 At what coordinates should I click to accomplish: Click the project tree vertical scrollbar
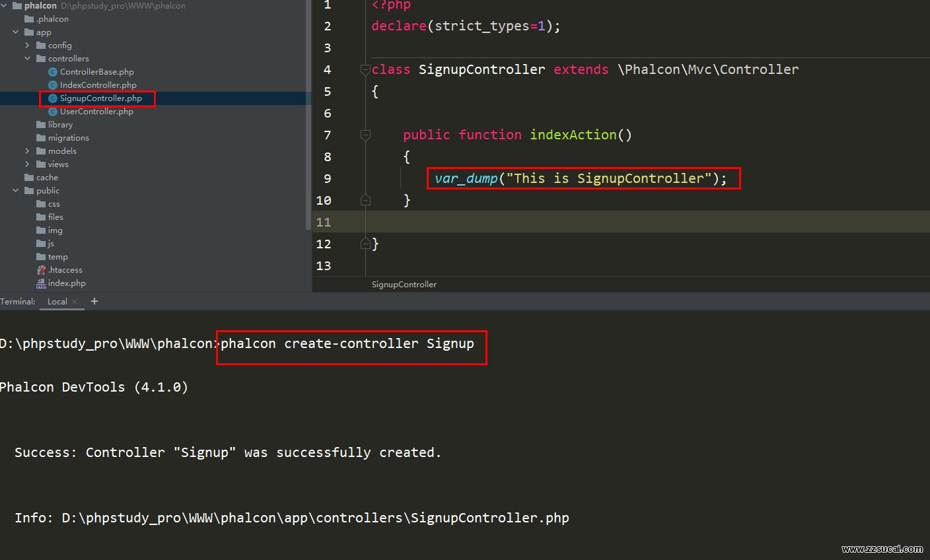coord(308,116)
